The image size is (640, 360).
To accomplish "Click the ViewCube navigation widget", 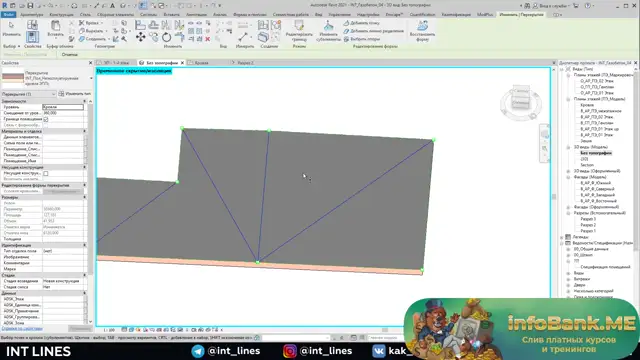I will [521, 102].
